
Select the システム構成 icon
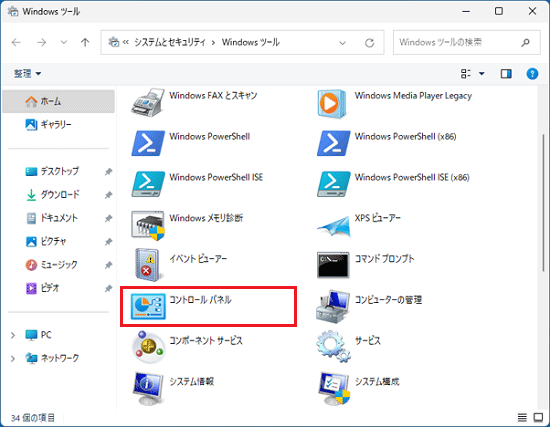coord(334,388)
